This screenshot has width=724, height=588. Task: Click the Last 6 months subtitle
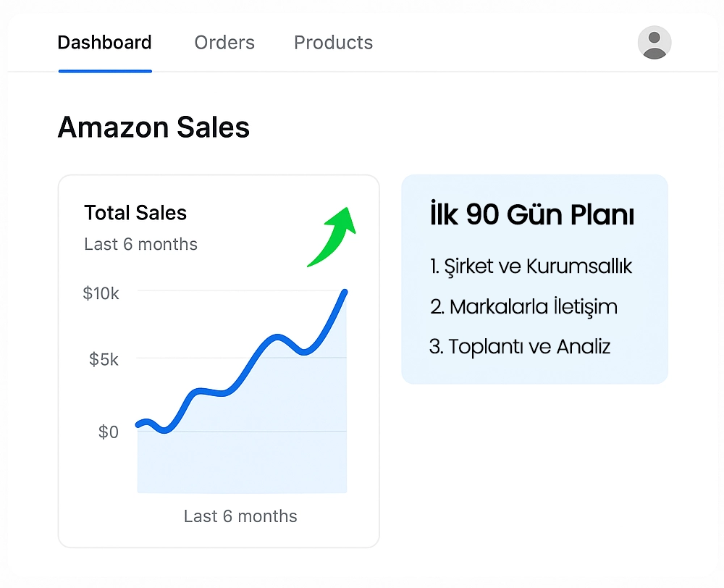(140, 244)
